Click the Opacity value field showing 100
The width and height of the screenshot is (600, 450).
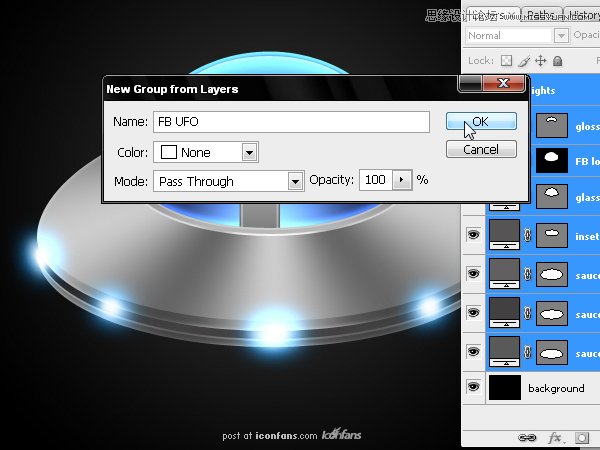coord(376,180)
